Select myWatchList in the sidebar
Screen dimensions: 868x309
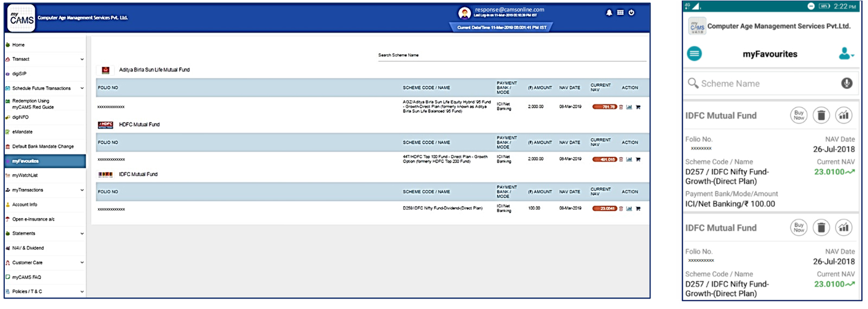pyautogui.click(x=25, y=176)
